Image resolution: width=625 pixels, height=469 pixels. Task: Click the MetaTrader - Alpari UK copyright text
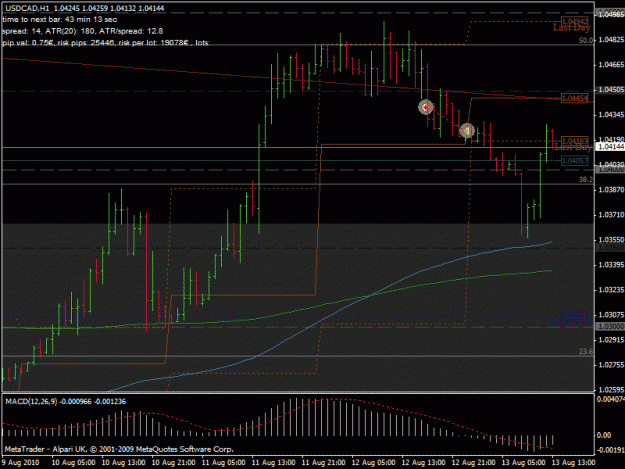click(x=119, y=449)
